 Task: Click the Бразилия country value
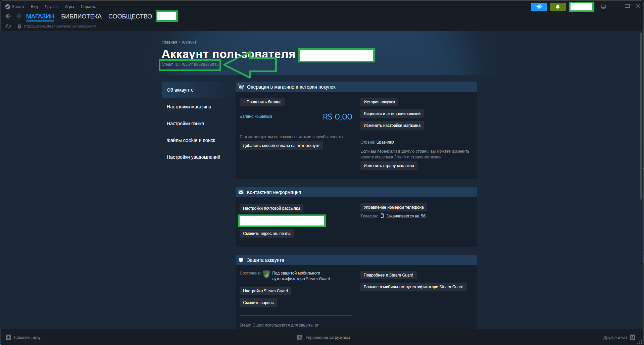385,142
